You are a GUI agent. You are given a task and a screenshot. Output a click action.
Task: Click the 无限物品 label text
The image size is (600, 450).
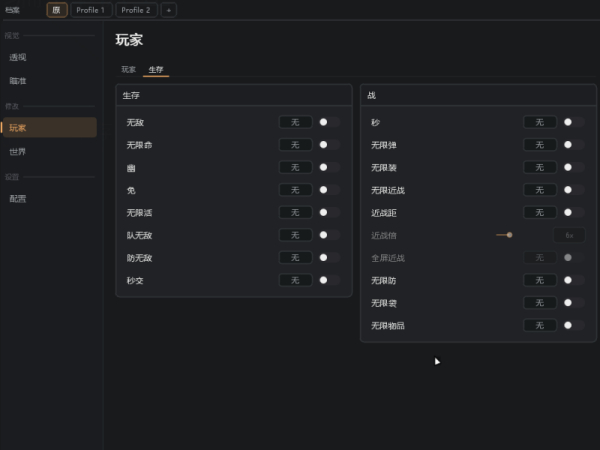[x=388, y=326]
